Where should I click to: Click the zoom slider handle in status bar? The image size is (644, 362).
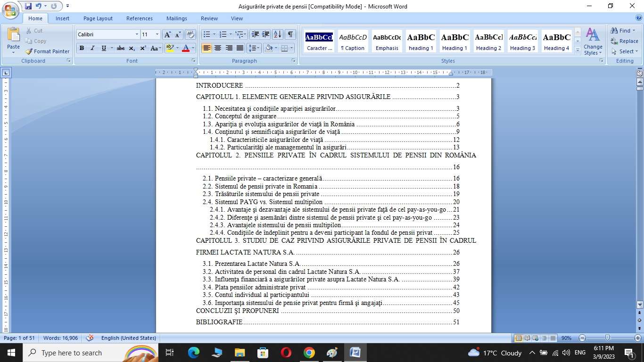(x=607, y=338)
